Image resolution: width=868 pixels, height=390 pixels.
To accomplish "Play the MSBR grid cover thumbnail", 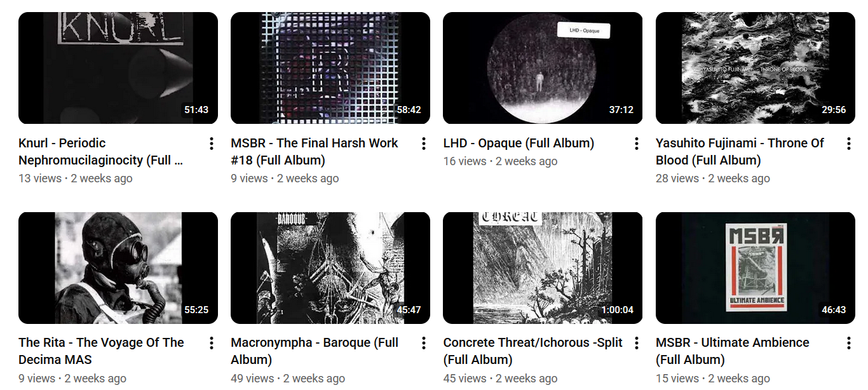I will (330, 68).
